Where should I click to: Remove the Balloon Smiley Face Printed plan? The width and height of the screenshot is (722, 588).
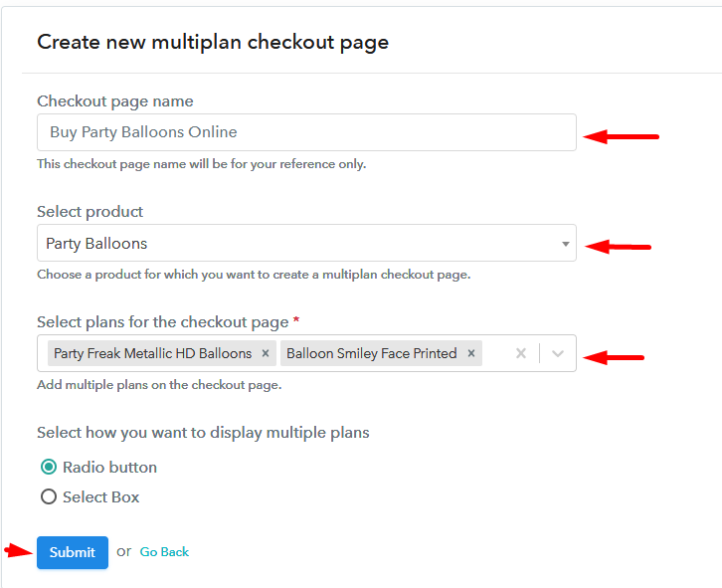[471, 353]
